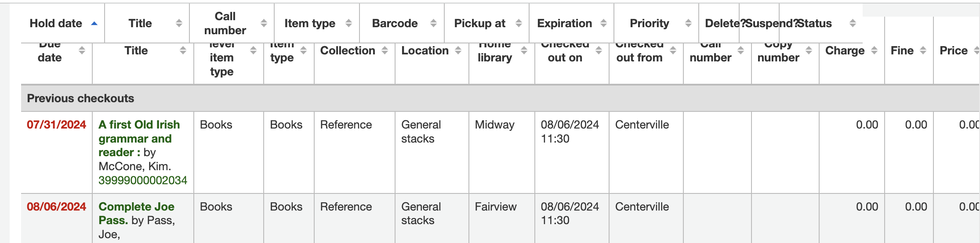Sort holds table by Hold date header
This screenshot has height=243, width=980.
(x=56, y=23)
